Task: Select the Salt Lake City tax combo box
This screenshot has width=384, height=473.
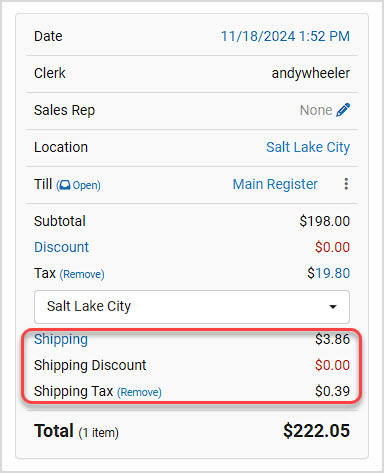Action: (192, 307)
